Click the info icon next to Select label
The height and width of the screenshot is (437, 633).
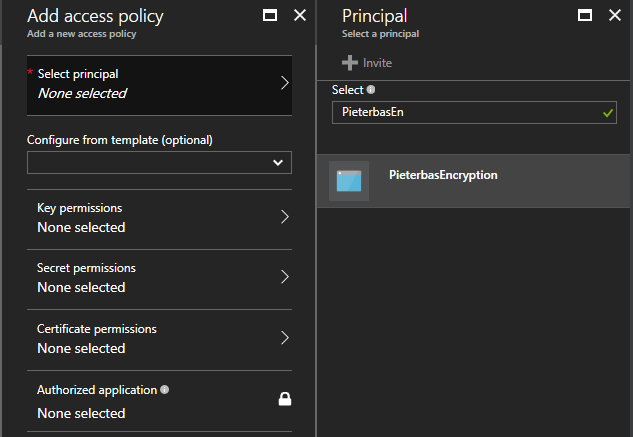point(371,90)
